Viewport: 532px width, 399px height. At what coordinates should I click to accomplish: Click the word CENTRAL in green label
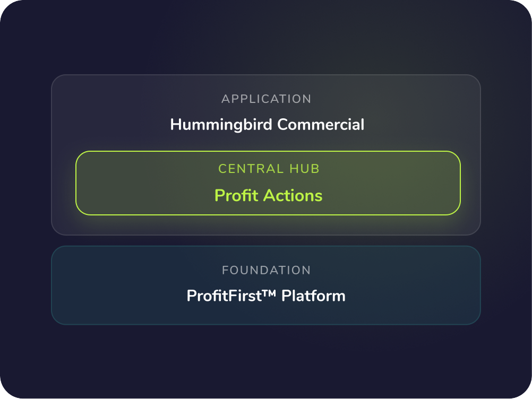(251, 169)
